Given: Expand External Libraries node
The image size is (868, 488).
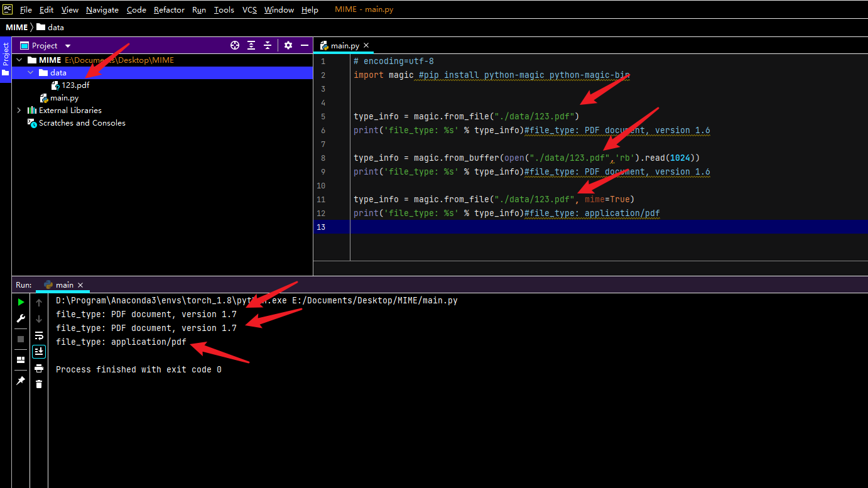Looking at the screenshot, I should 19,111.
